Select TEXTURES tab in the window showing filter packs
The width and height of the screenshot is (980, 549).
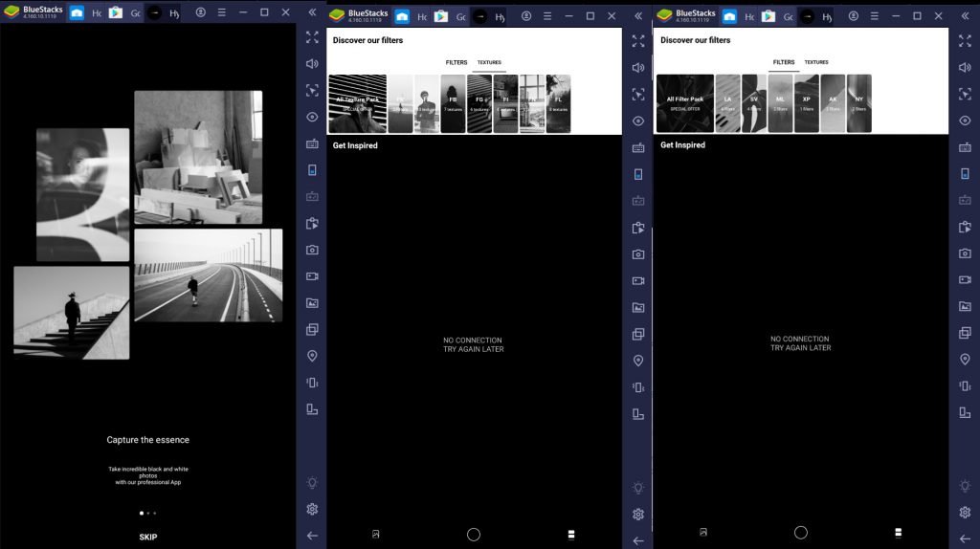816,62
